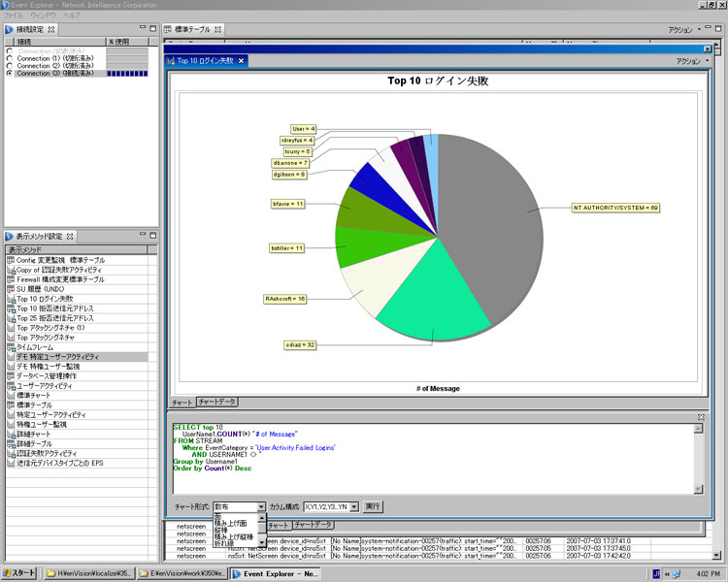This screenshot has height=582, width=728.
Task: Click the chart icon beside Copy of 認証失敗アクティビティ
Action: 11,270
